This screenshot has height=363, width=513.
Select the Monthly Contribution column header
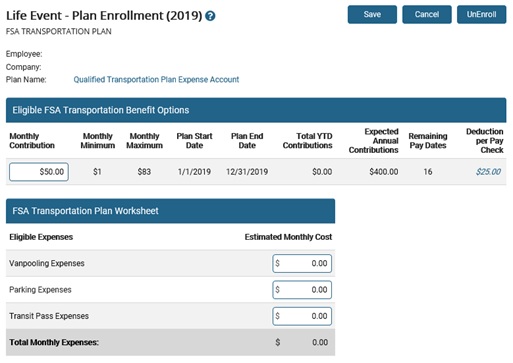click(x=32, y=141)
